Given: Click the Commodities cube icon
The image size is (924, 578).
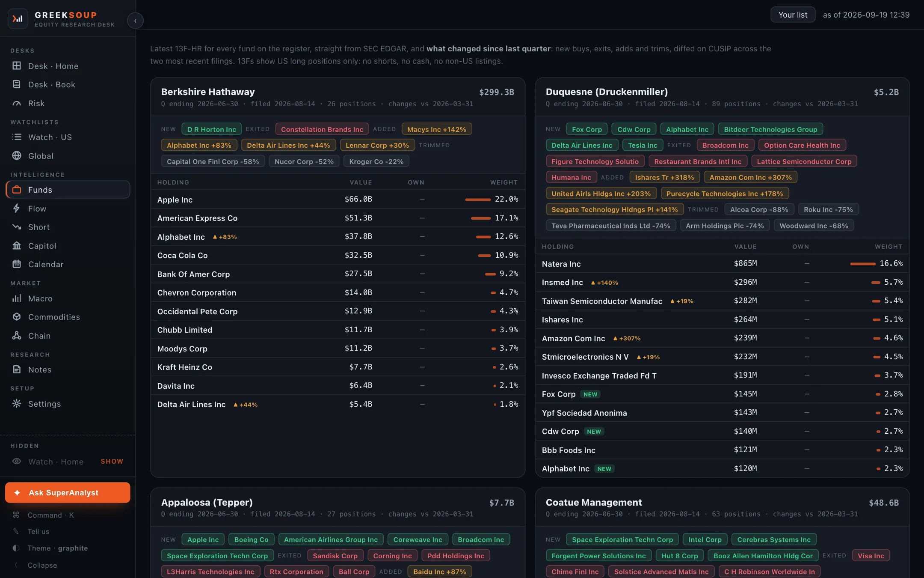Looking at the screenshot, I should point(17,317).
